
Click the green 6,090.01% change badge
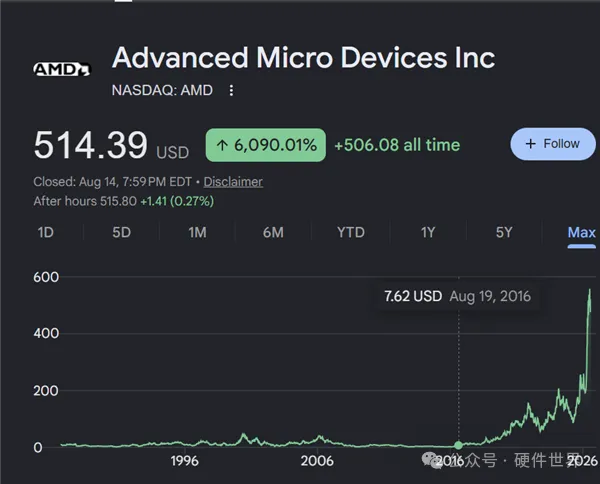point(266,145)
